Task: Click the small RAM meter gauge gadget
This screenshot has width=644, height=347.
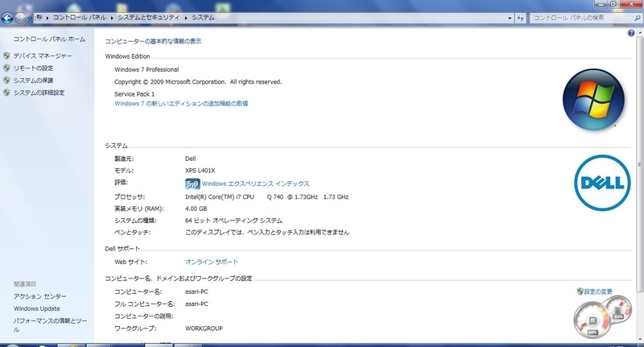Action: tap(618, 309)
